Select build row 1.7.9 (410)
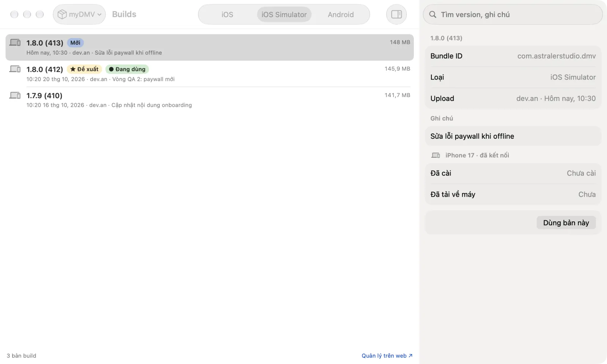The height and width of the screenshot is (364, 607). tap(209, 100)
